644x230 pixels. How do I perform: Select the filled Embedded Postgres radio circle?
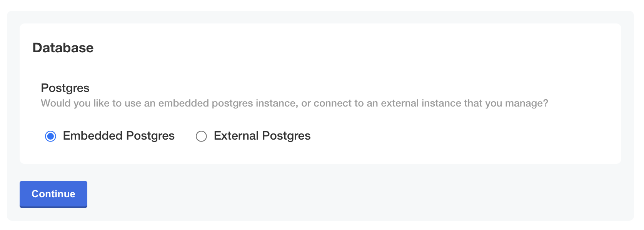tap(50, 136)
